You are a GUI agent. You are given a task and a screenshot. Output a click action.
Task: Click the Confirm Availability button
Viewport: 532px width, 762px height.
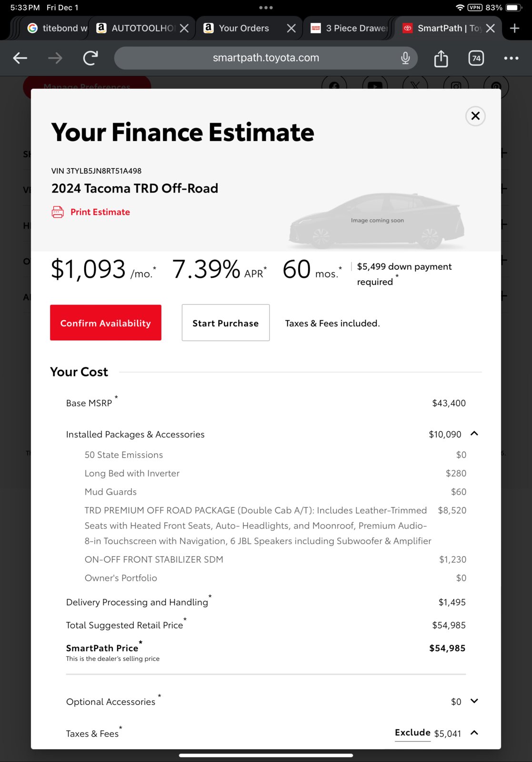coord(106,323)
